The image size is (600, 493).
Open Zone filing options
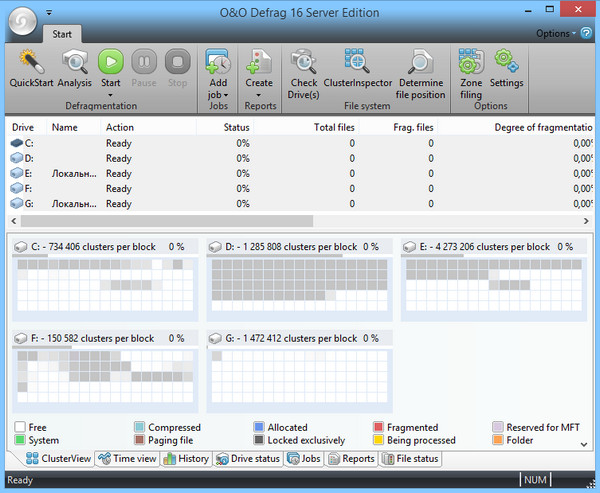pos(470,62)
